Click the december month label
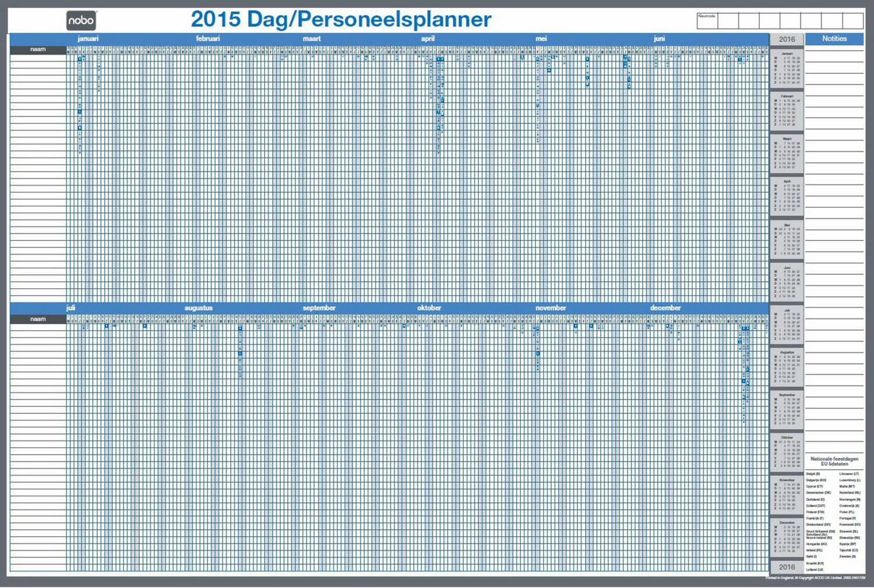Viewport: 874px width, 588px height. (665, 308)
